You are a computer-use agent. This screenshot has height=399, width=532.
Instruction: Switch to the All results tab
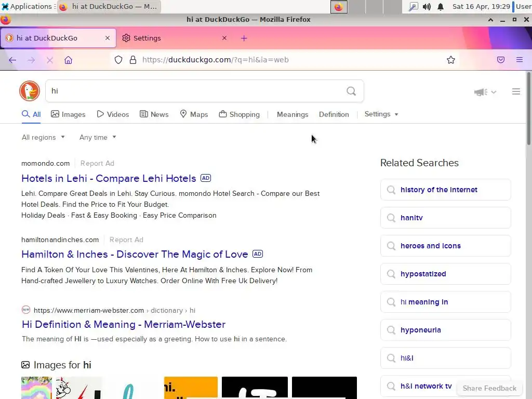coord(31,114)
